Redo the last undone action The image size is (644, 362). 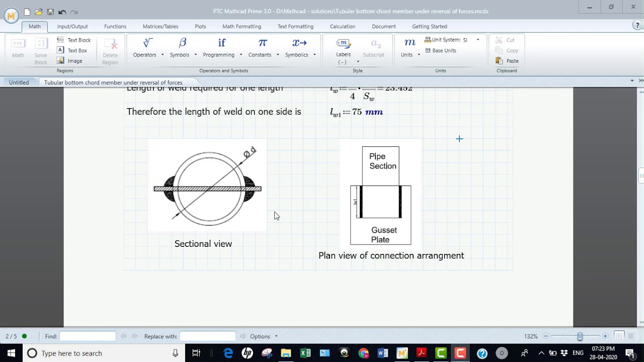tap(74, 12)
